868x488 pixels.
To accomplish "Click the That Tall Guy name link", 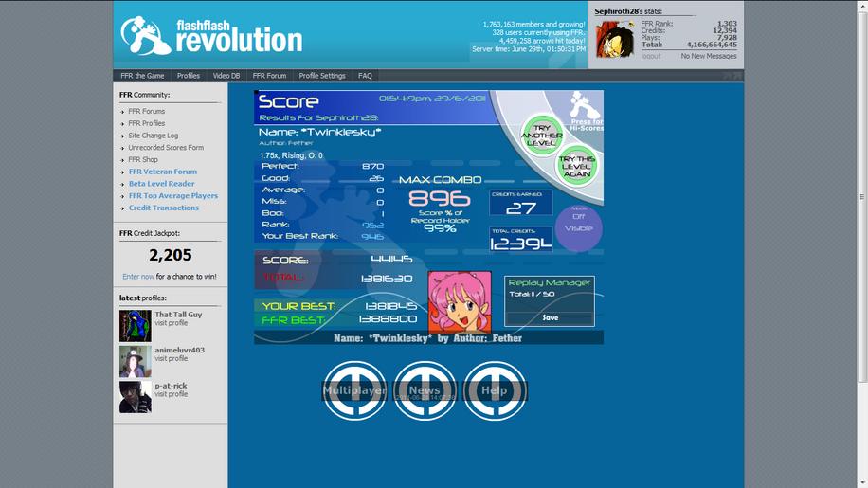I will (x=178, y=315).
